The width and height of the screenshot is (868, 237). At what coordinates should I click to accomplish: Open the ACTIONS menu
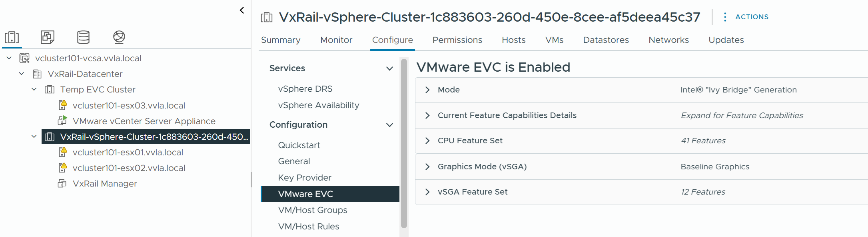[751, 17]
